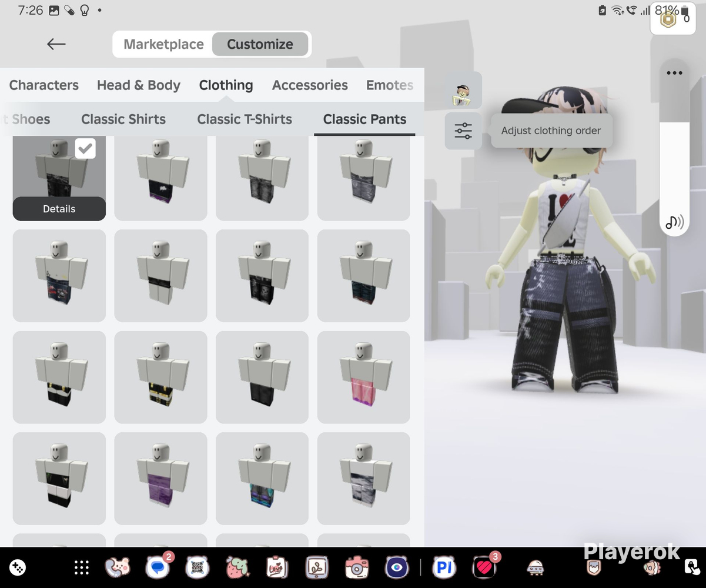Switch to Classic Shirts subcategory
Viewport: 706px width, 588px height.
point(123,119)
